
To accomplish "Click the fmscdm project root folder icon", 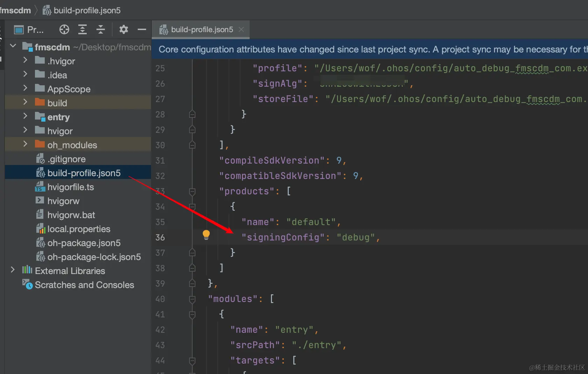I will [x=28, y=47].
